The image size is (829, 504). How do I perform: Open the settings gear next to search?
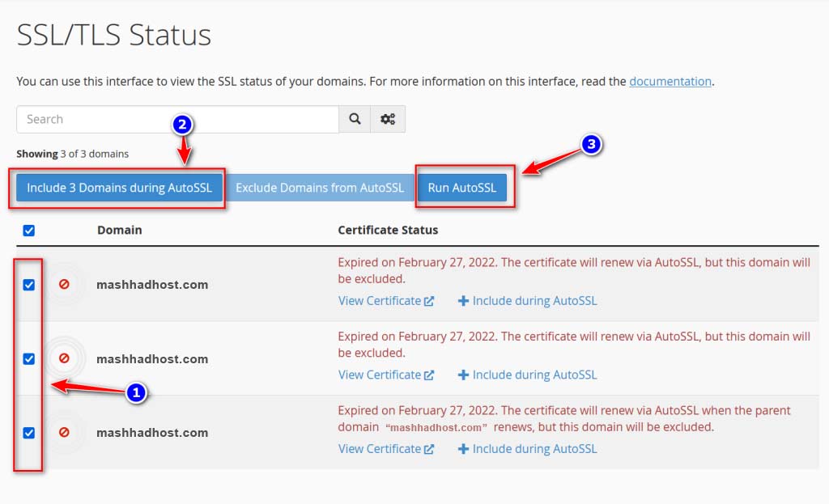pos(387,119)
